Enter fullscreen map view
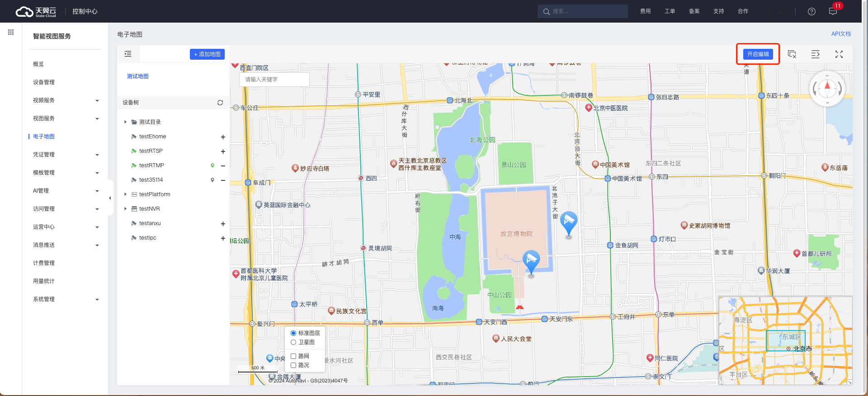The width and height of the screenshot is (868, 396). tap(839, 54)
